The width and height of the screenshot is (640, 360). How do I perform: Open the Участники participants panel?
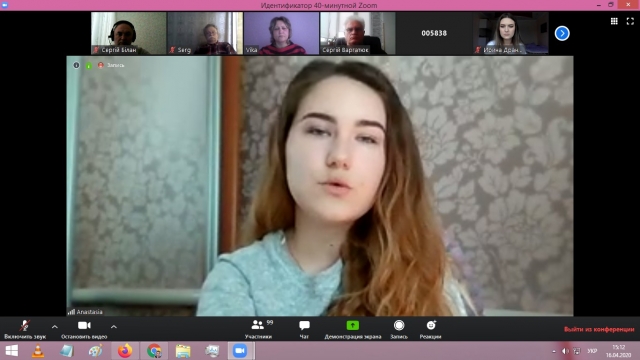point(259,329)
